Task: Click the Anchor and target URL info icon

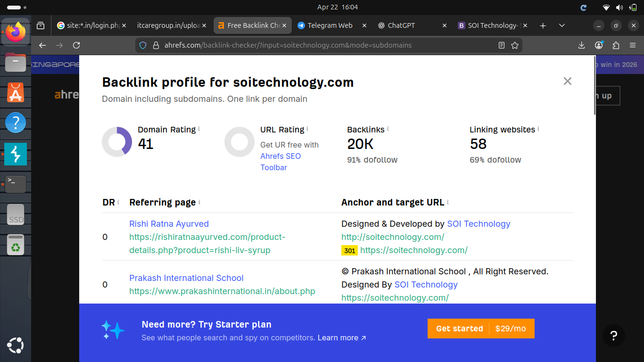Action: (x=448, y=202)
